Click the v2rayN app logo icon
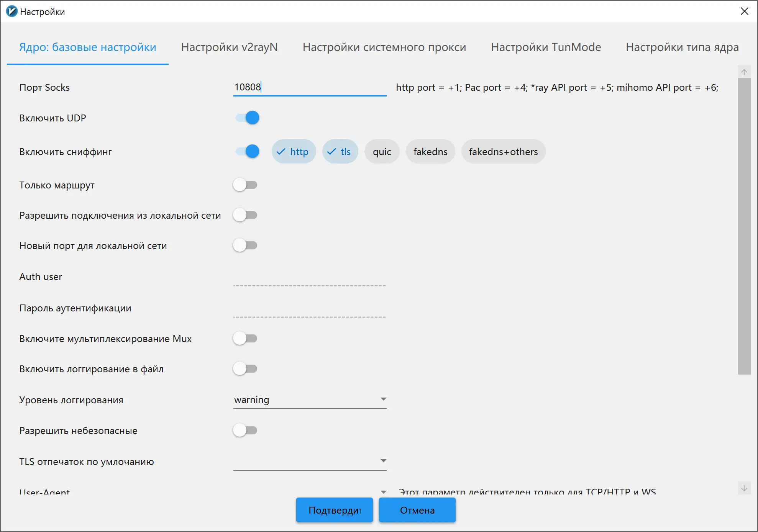The image size is (758, 532). pyautogui.click(x=11, y=11)
